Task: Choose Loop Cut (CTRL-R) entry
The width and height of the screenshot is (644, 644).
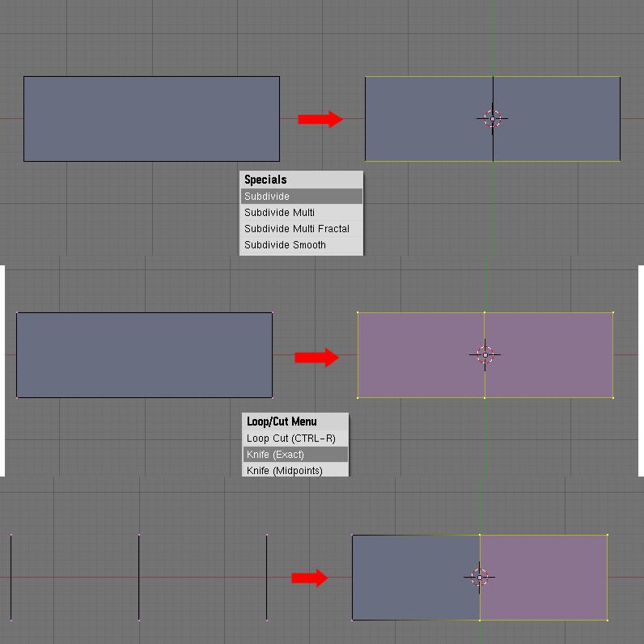Action: coord(295,439)
